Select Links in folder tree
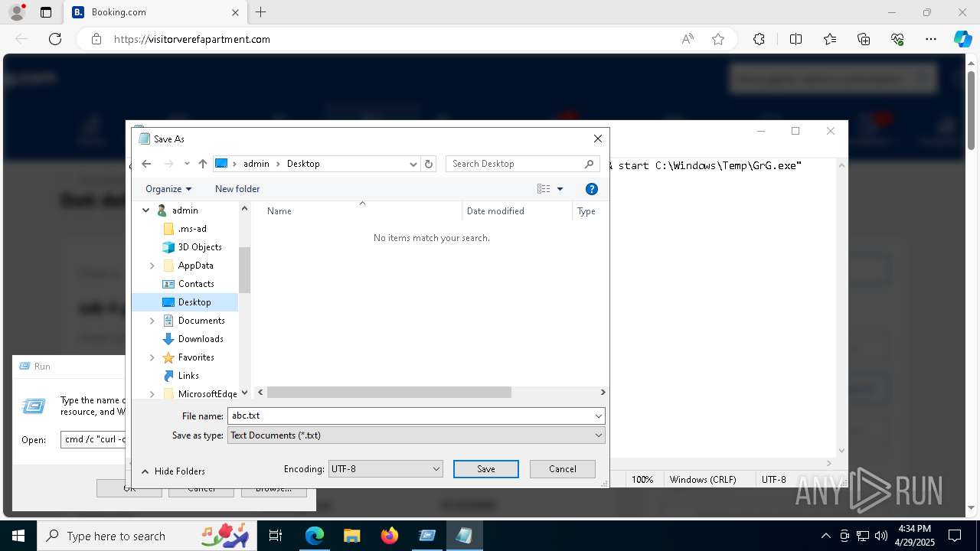This screenshot has width=980, height=551. tap(188, 376)
